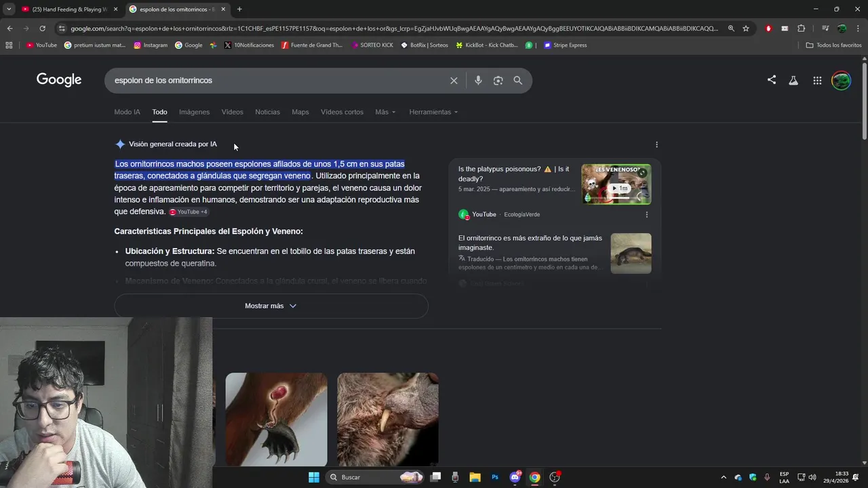Switch to the 'Modo IA' tab
Image resolution: width=868 pixels, height=488 pixels.
(127, 112)
